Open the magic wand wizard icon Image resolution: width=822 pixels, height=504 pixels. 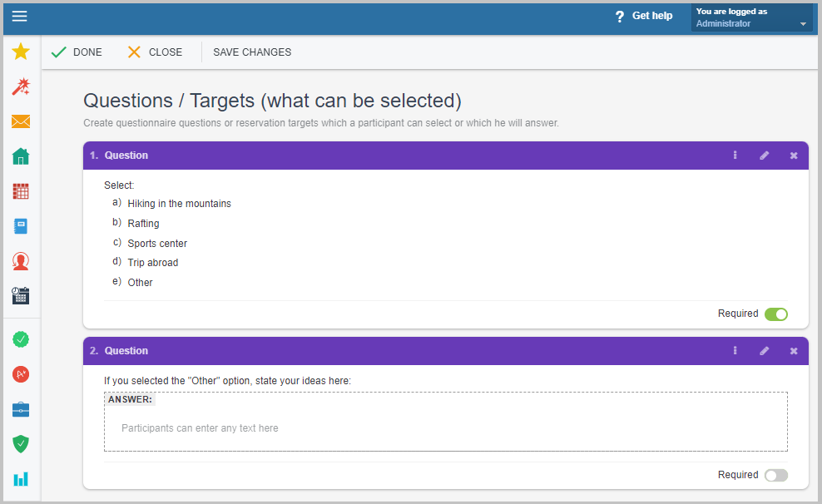pos(21,86)
